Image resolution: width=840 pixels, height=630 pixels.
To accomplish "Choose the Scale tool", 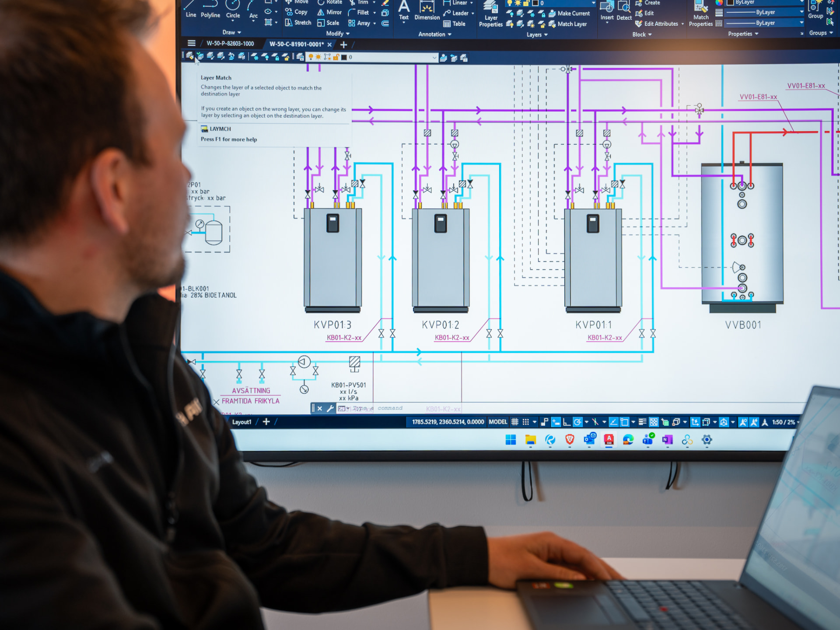I will tap(328, 23).
